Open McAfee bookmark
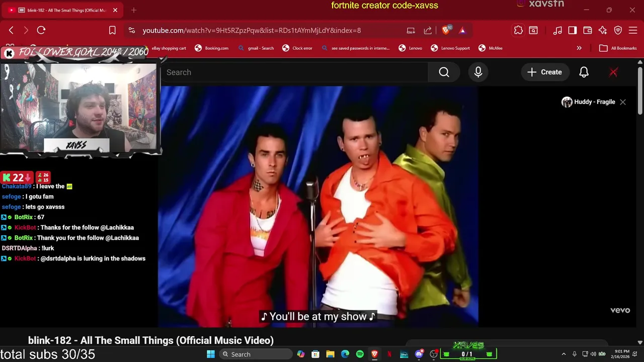Screen dimensions: 644x362 tap(491, 48)
